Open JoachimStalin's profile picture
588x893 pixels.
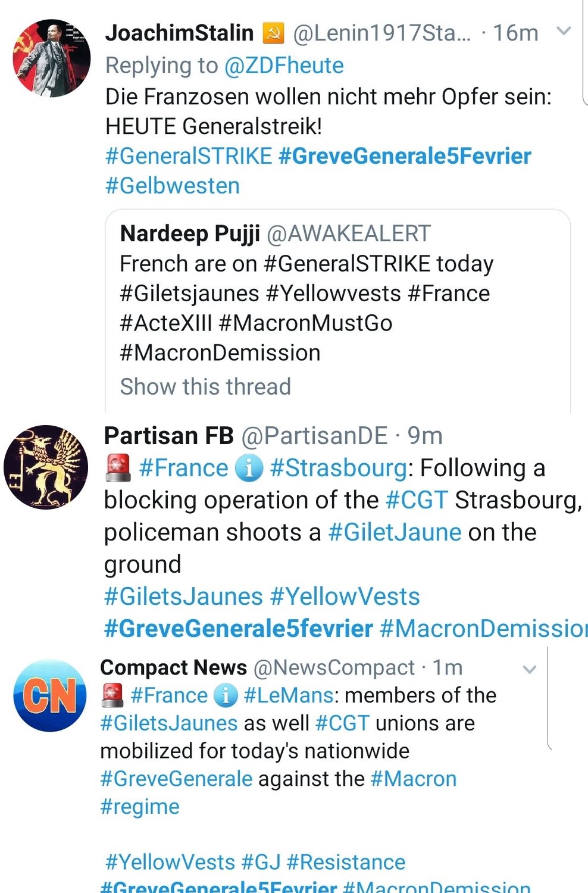[52, 58]
